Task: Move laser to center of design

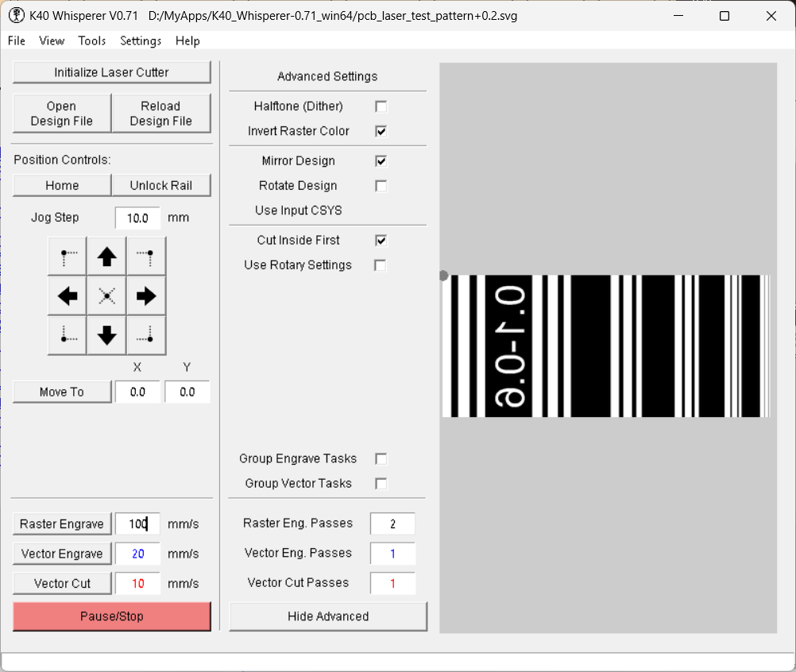Action: pos(107,296)
